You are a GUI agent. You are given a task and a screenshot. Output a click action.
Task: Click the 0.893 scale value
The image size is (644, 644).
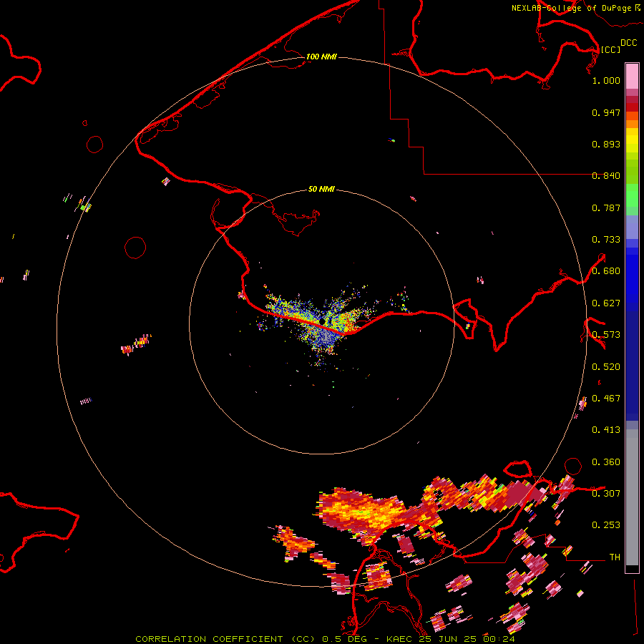[x=606, y=144]
